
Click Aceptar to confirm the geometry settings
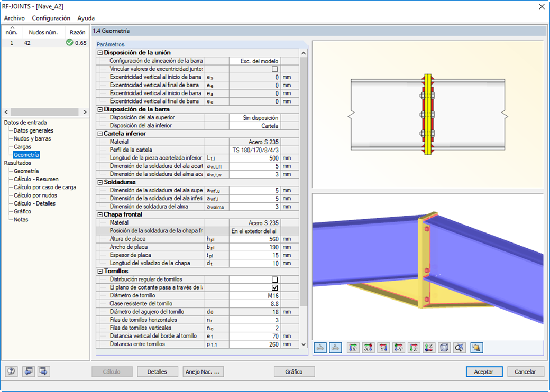[483, 371]
